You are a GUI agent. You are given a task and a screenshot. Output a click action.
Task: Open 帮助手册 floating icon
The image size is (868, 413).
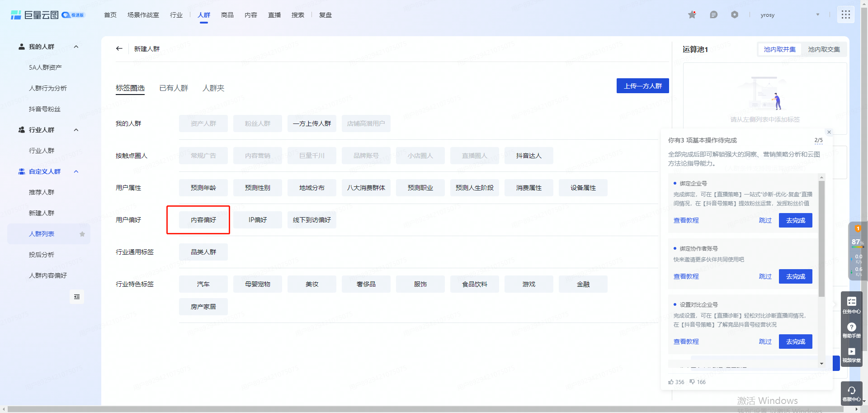pyautogui.click(x=852, y=330)
